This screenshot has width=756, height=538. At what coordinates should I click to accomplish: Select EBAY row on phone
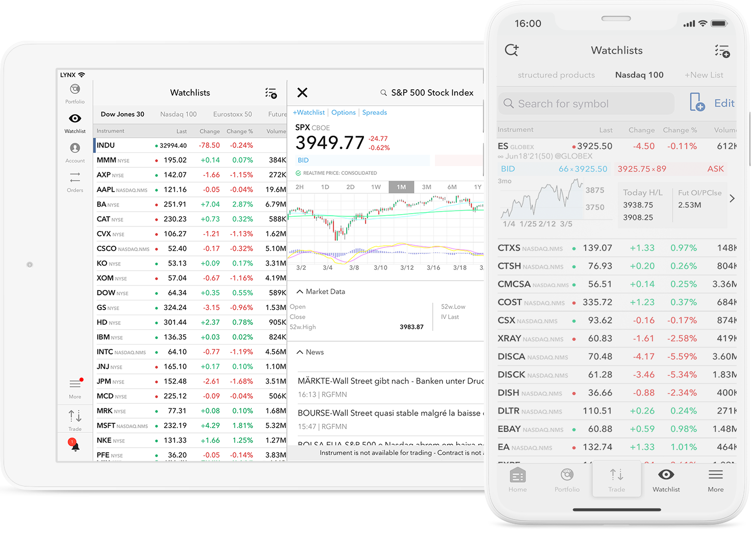(x=617, y=429)
